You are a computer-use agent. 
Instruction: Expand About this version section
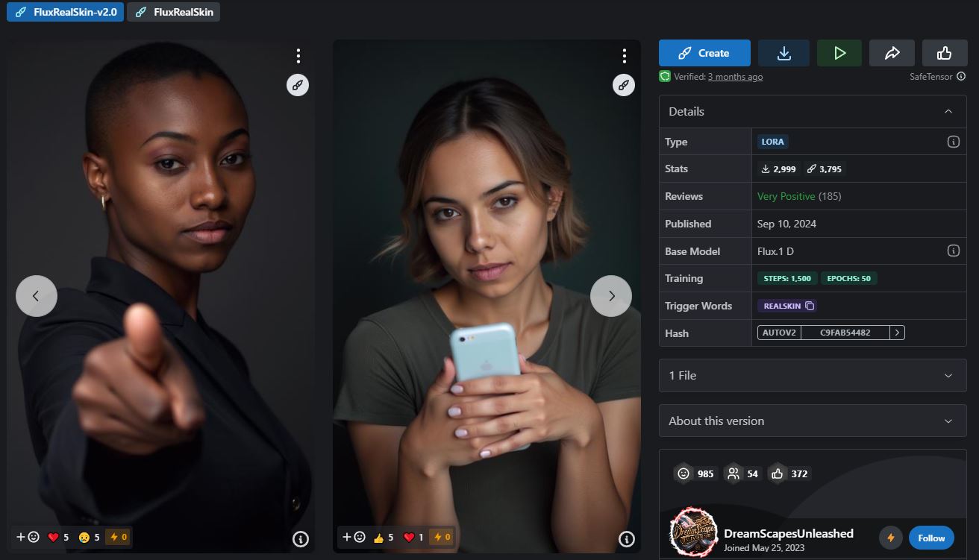pyautogui.click(x=812, y=421)
